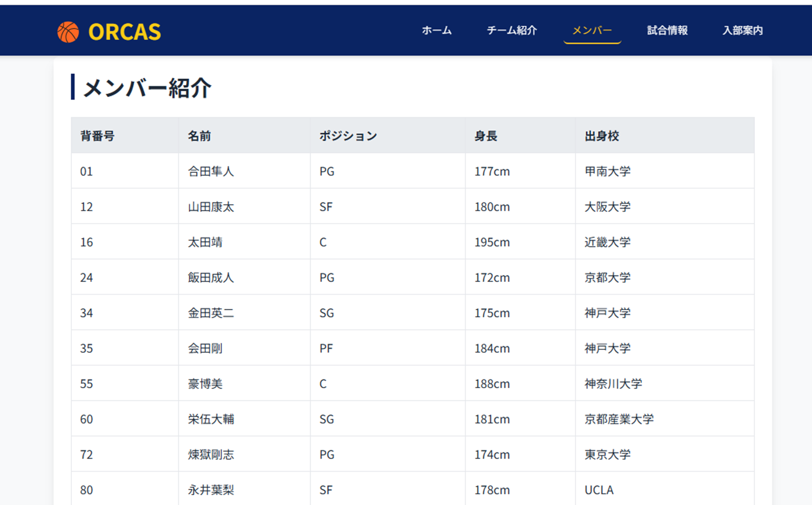Select player name 合田隼人
812x505 pixels.
(x=211, y=171)
